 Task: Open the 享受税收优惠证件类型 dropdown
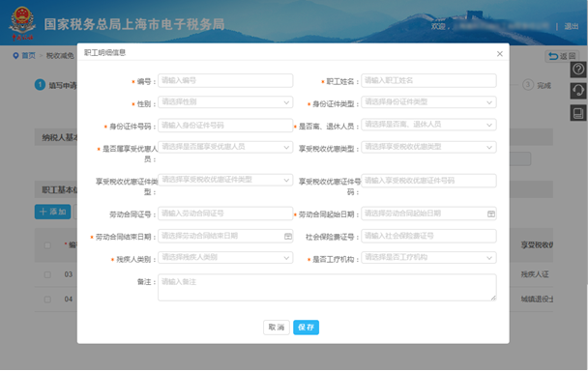[x=225, y=181]
